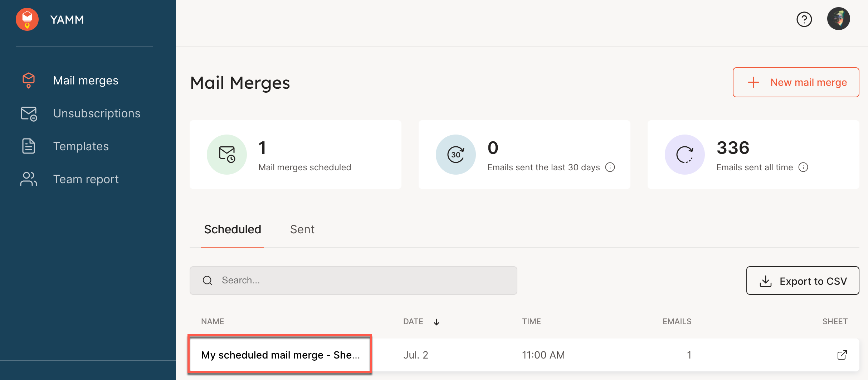Toggle date sort order arrow

click(437, 322)
